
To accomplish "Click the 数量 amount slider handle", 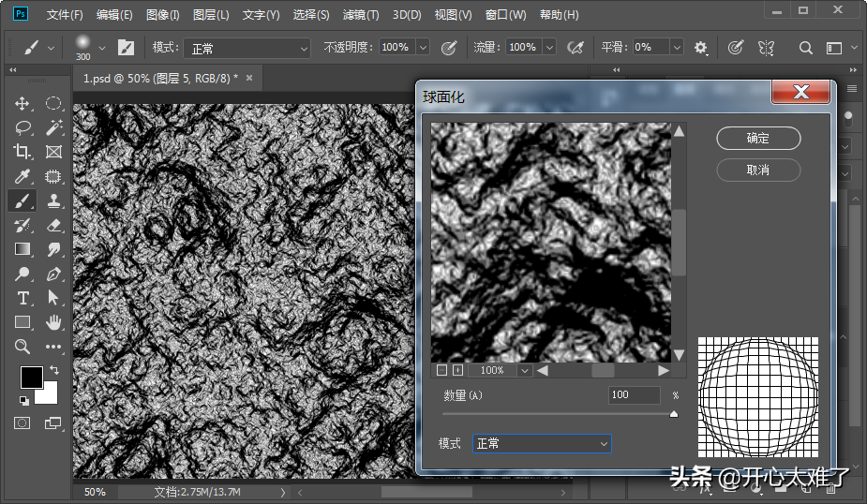I will tap(673, 413).
